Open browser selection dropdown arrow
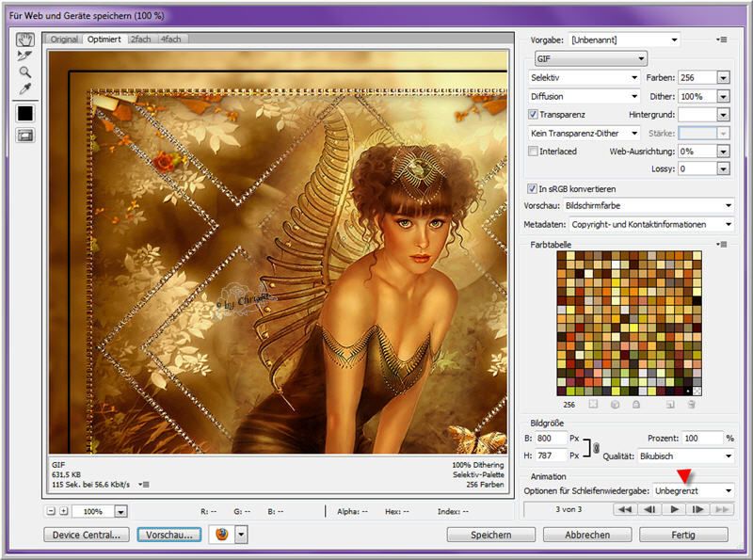The width and height of the screenshot is (753, 560). coord(242,534)
